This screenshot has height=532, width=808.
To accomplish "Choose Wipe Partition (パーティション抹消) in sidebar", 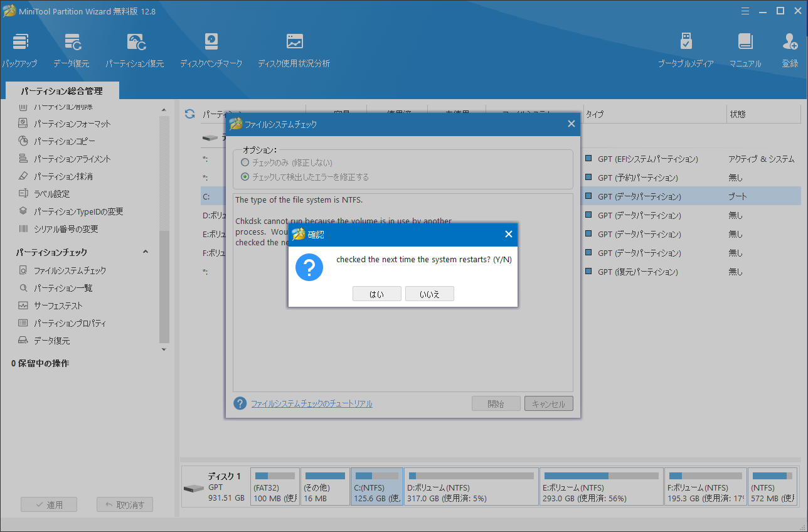I will [x=56, y=176].
